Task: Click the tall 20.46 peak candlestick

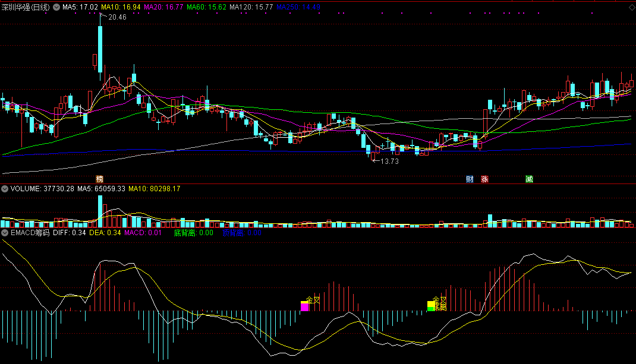Action: pos(100,49)
